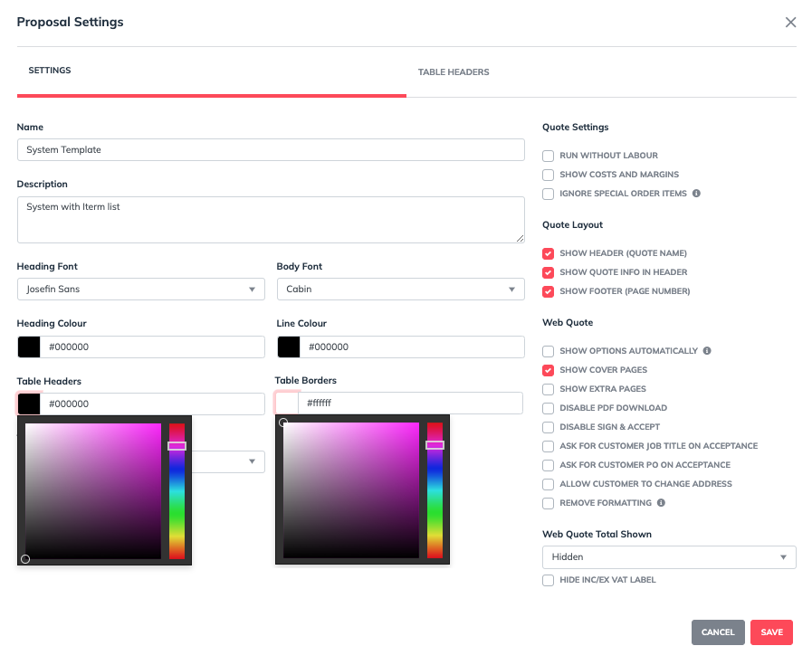
Task: Click into the Description text area
Action: pyautogui.click(x=271, y=220)
